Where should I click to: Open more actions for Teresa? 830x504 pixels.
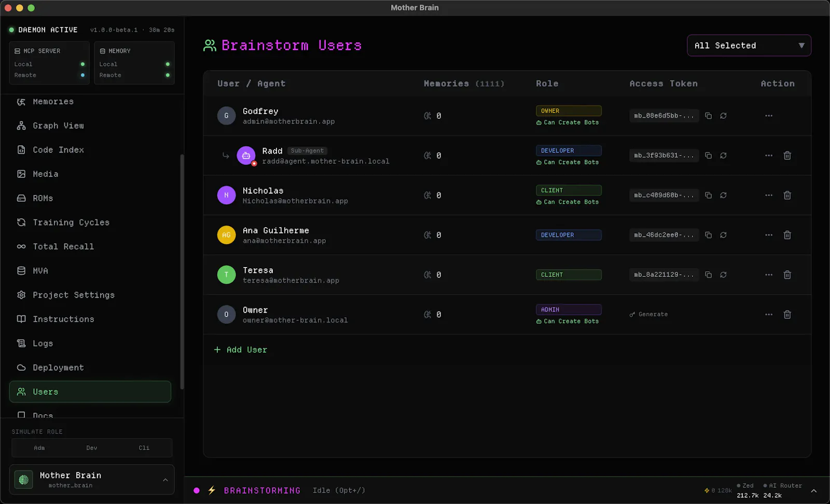coord(769,275)
